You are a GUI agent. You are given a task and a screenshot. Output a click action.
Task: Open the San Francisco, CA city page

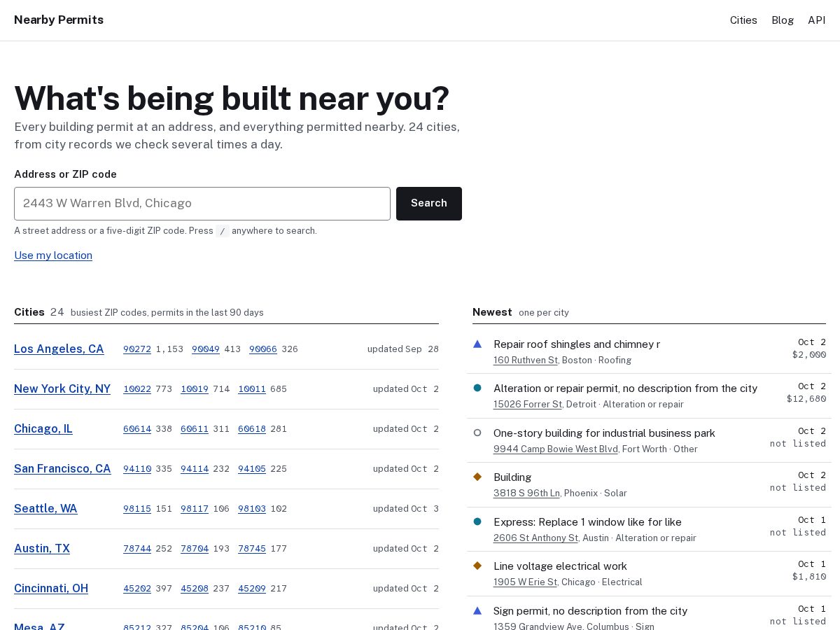pyautogui.click(x=62, y=468)
